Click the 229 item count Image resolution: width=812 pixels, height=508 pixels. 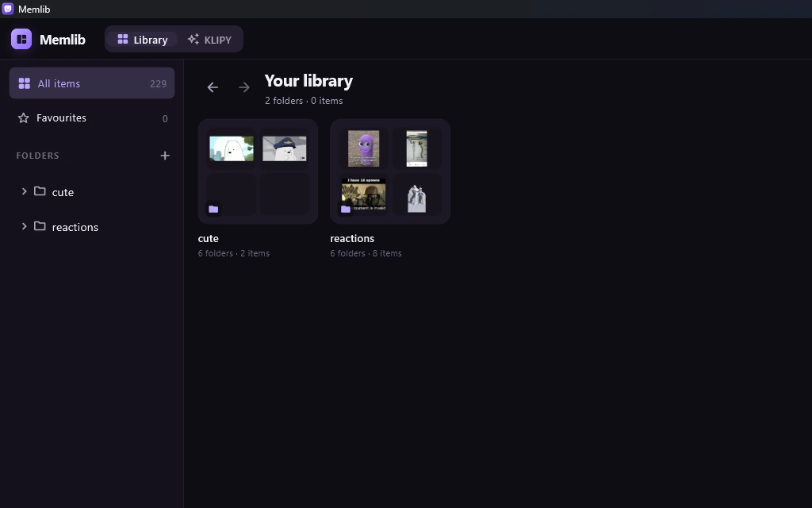(158, 83)
